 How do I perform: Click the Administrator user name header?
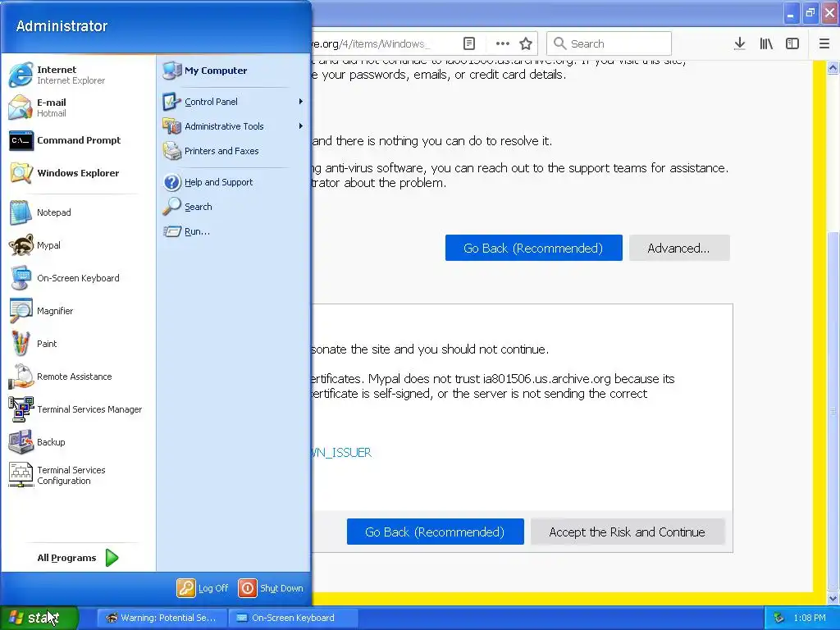pos(62,25)
